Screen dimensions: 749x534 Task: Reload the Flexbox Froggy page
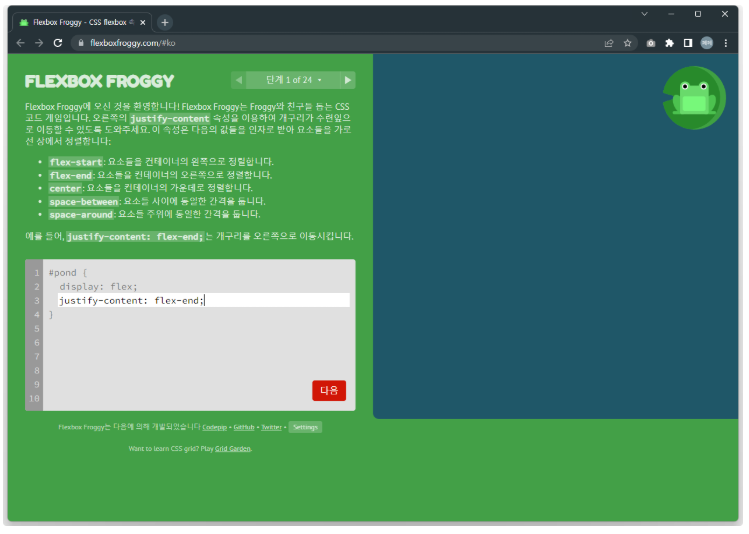click(x=58, y=43)
